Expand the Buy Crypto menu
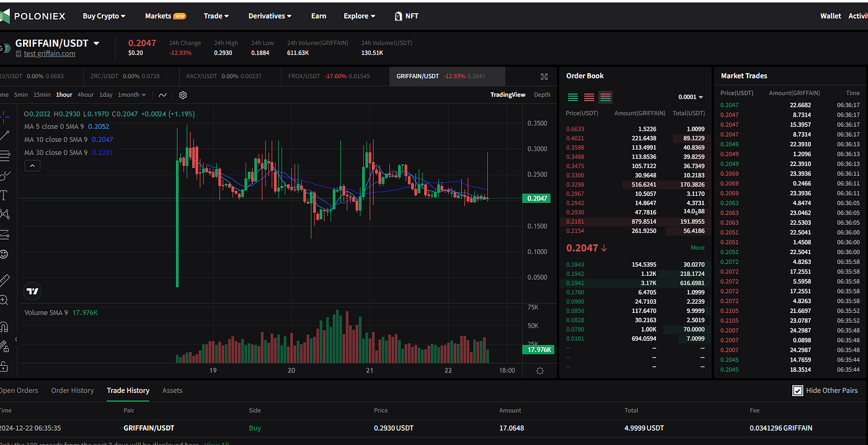Screen dimensions: 868x445 click(104, 16)
